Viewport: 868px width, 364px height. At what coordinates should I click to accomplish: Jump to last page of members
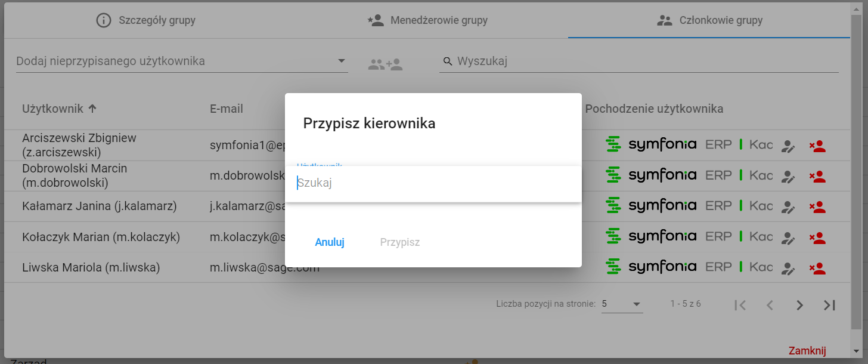point(829,305)
